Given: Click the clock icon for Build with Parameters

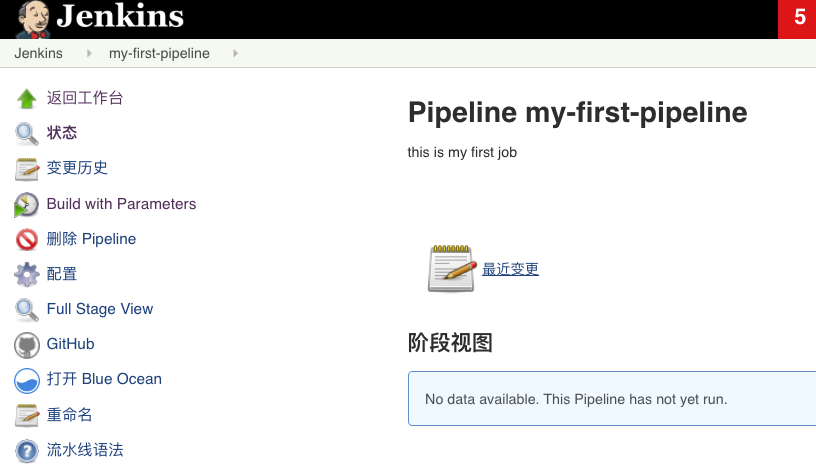Looking at the screenshot, I should coord(27,204).
